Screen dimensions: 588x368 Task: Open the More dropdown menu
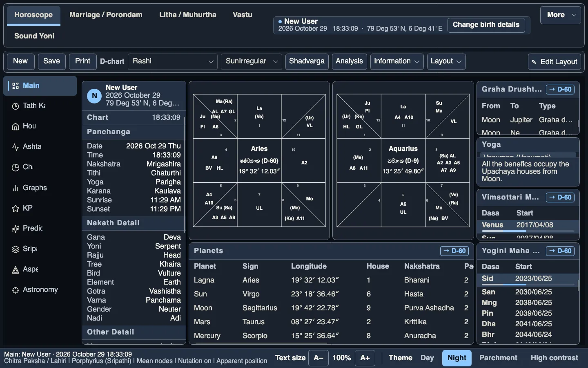(x=560, y=15)
